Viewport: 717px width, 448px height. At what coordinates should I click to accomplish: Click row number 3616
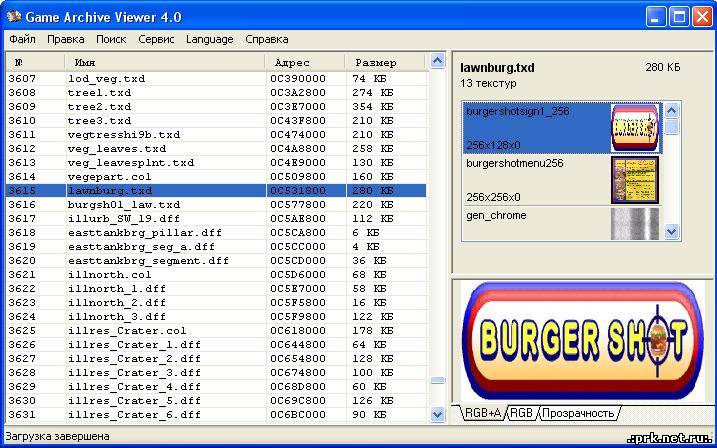coord(22,205)
